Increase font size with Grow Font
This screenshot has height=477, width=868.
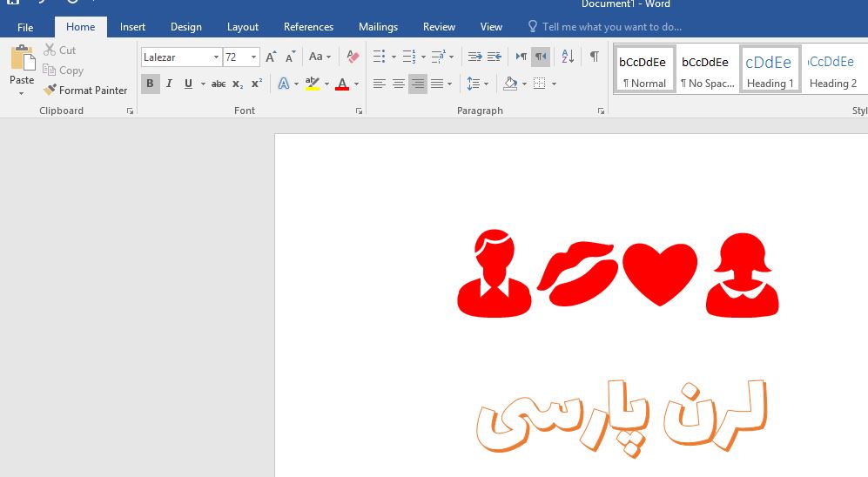[271, 57]
